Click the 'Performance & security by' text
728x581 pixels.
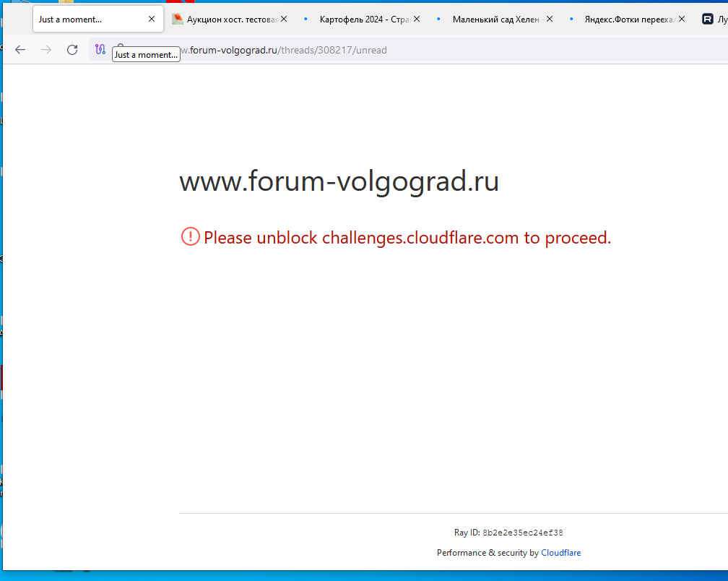pos(487,553)
